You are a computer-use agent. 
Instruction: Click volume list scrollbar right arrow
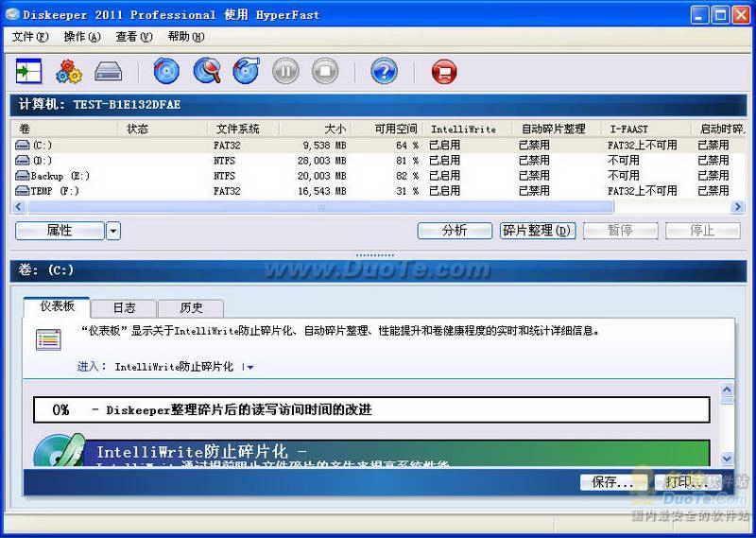point(737,207)
